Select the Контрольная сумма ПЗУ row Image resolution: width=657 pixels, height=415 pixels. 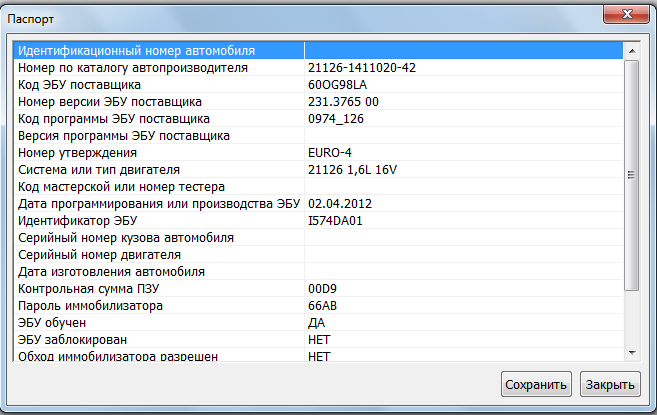[x=88, y=288]
